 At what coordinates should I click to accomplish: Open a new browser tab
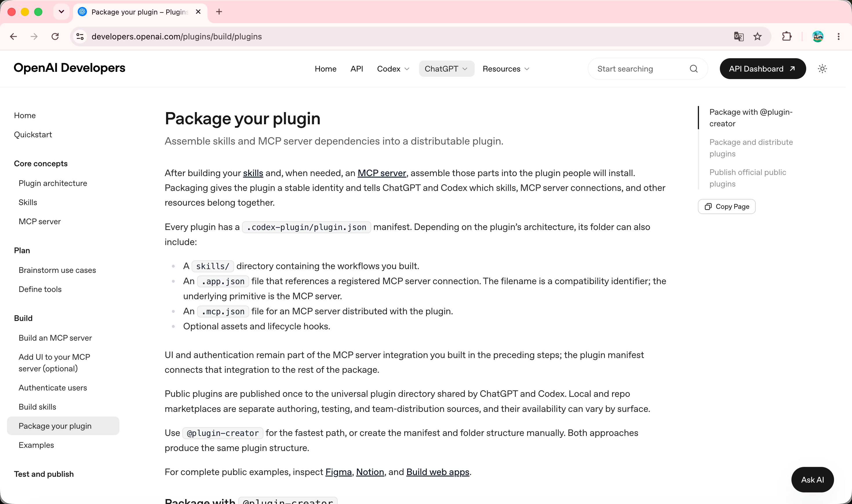click(219, 12)
